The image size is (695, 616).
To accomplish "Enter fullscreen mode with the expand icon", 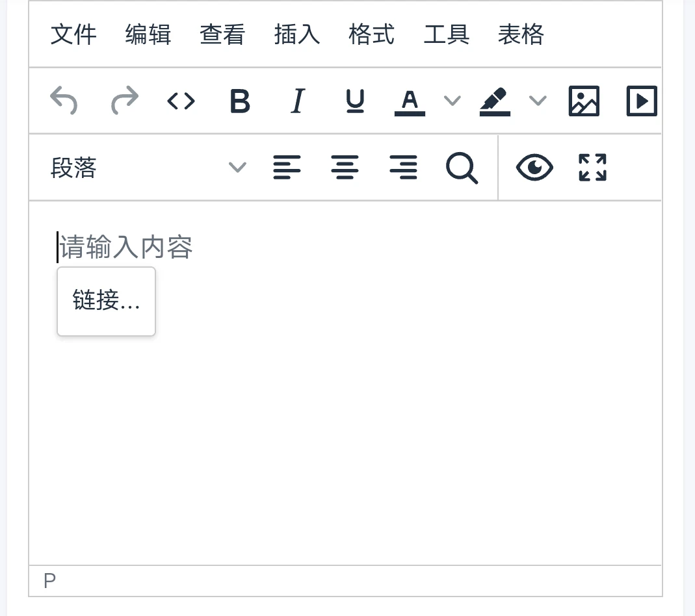I will coord(592,168).
